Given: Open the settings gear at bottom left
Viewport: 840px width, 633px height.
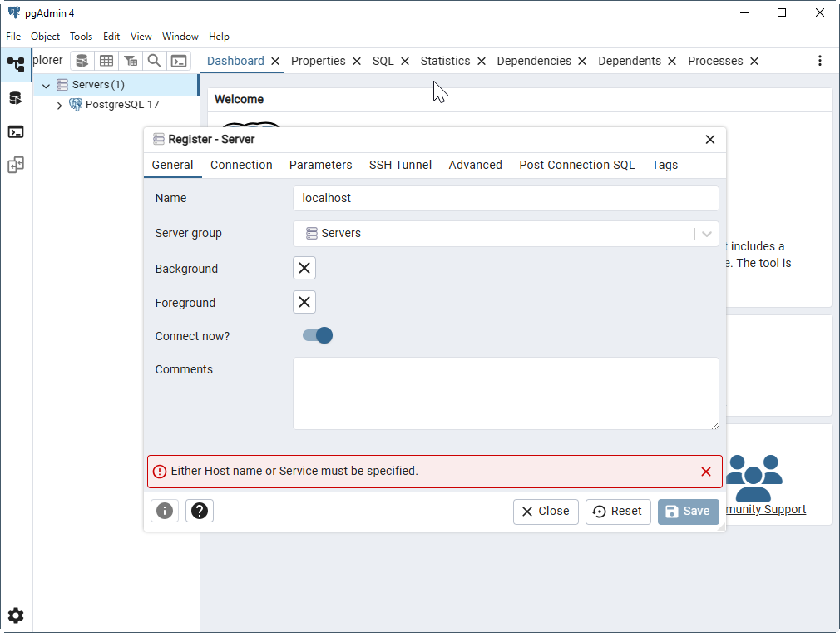Looking at the screenshot, I should click(16, 616).
